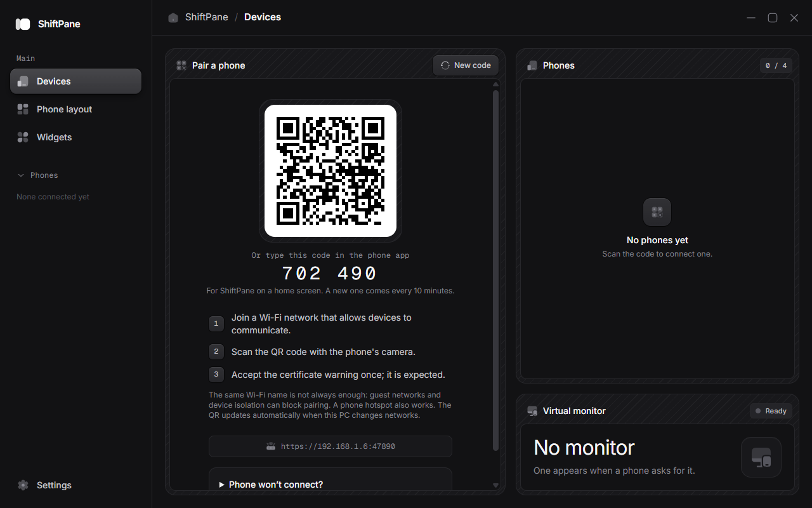Open the Devices page in the sidebar
Viewport: 812px width, 508px height.
[x=75, y=81]
